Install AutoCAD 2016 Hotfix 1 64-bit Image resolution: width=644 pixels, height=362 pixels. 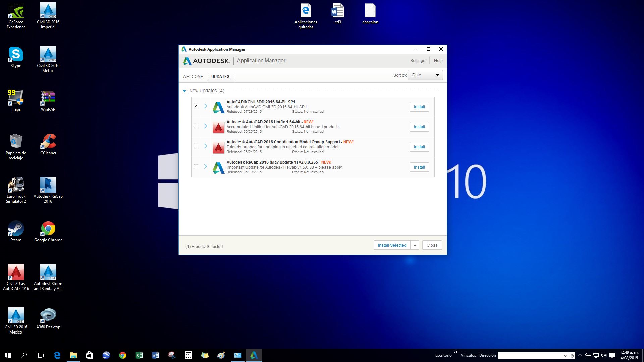(419, 127)
